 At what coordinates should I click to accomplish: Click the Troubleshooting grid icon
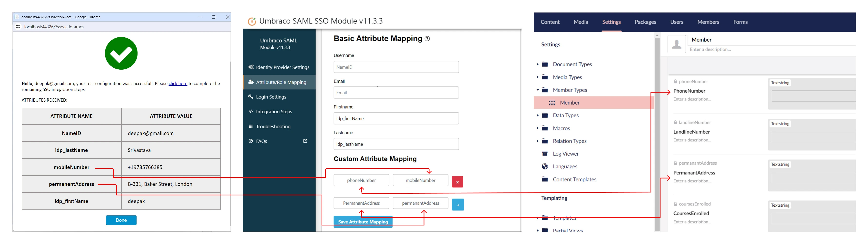pos(250,126)
